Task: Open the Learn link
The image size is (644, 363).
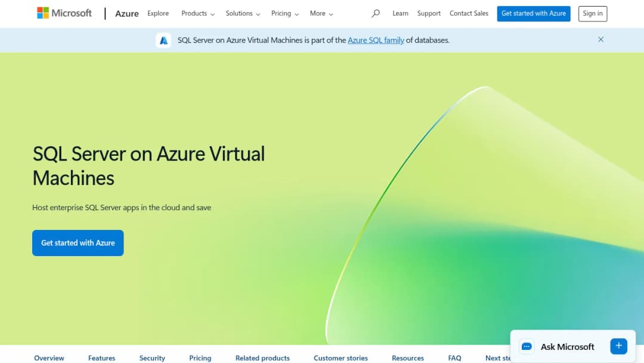Action: tap(400, 13)
